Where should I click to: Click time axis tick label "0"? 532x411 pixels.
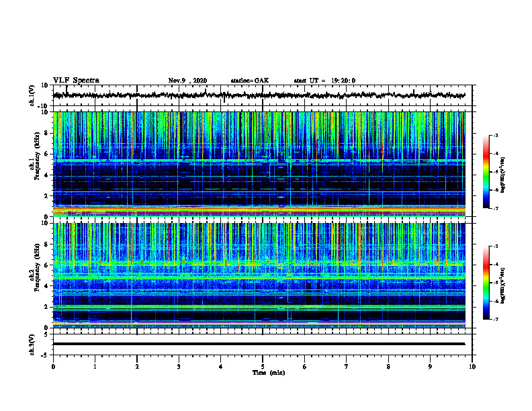point(53,367)
